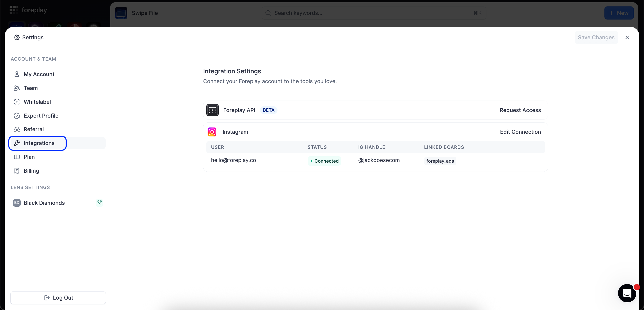Click the Integration Settings heading
This screenshot has width=644, height=310.
pyautogui.click(x=232, y=71)
